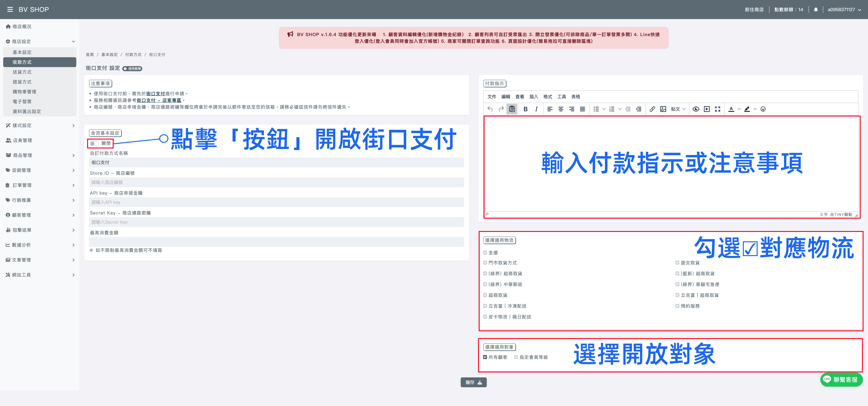868x406 pixels.
Task: Open text color picker dropdown arrow
Action: coord(739,109)
